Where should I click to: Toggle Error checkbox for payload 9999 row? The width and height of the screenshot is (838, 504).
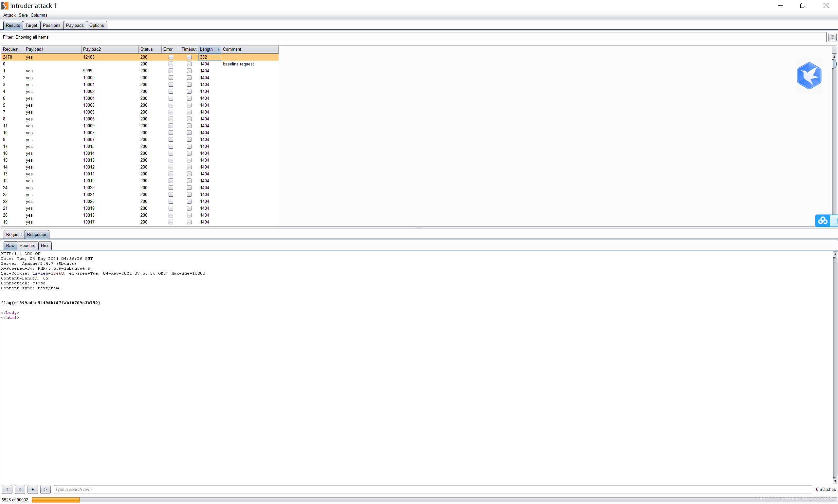point(171,71)
